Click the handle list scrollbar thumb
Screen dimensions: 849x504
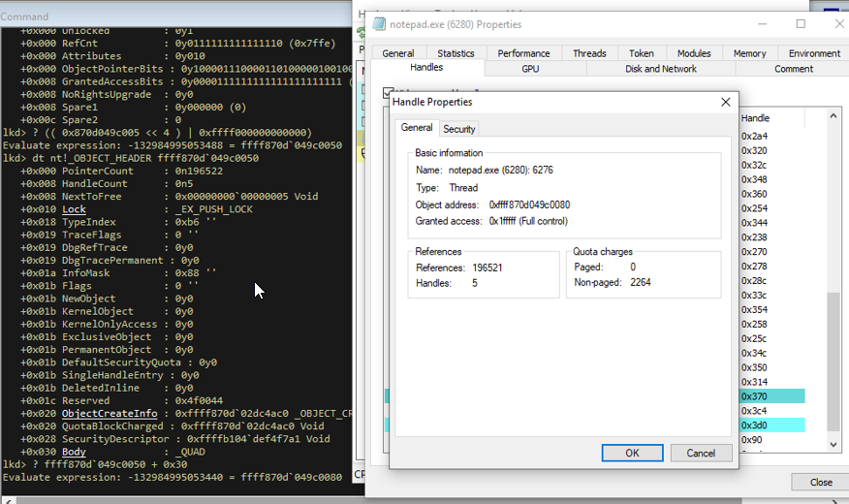[833, 362]
